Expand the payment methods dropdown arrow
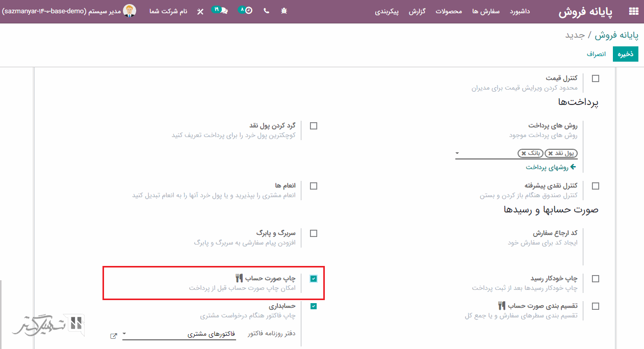The width and height of the screenshot is (644, 349). (457, 153)
